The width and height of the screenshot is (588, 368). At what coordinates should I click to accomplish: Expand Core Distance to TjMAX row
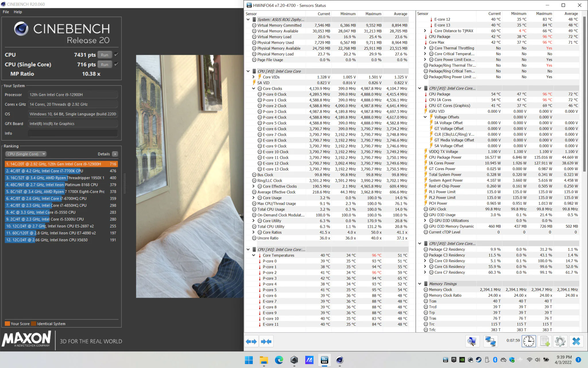tap(425, 31)
